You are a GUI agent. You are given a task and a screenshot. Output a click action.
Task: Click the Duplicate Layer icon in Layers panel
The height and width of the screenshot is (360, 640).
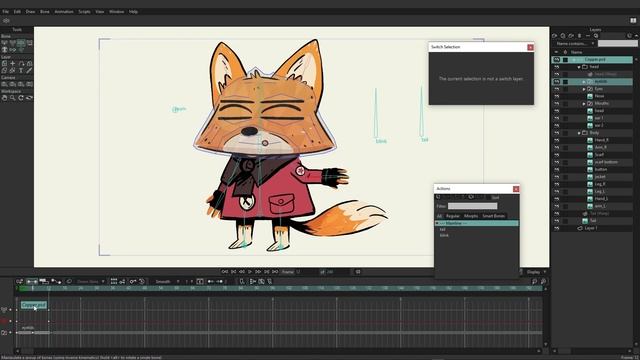point(563,36)
